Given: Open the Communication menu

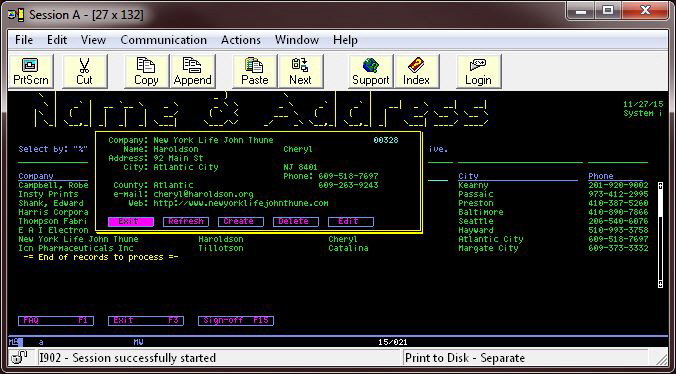Looking at the screenshot, I should click(163, 40).
